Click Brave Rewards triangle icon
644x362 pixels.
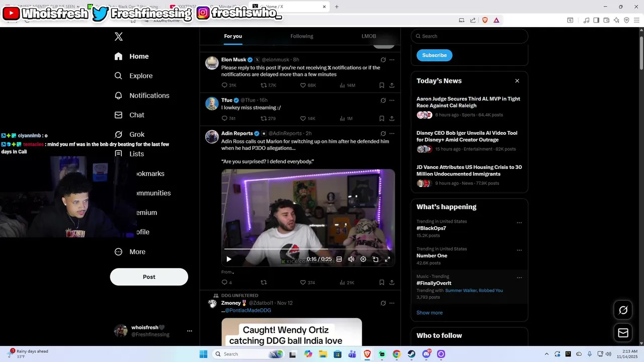click(497, 20)
